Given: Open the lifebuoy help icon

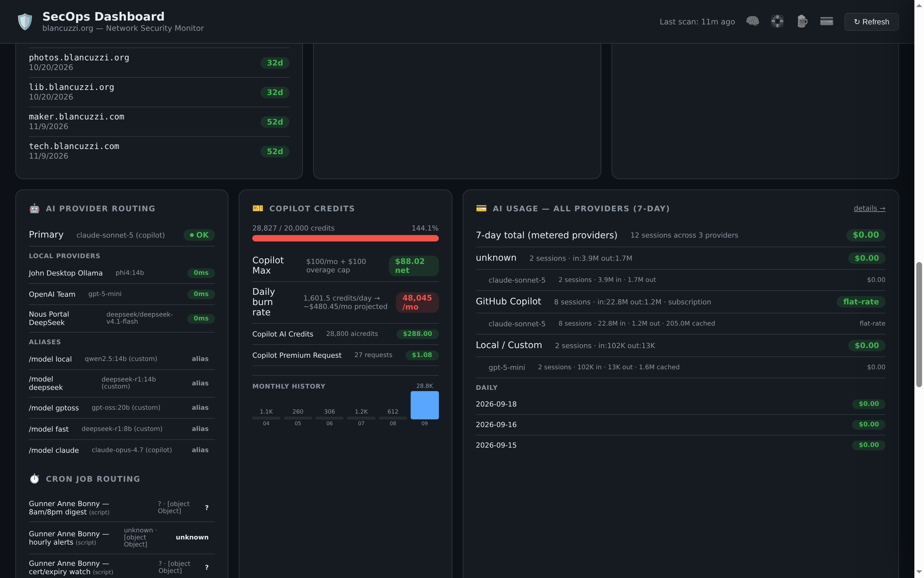Looking at the screenshot, I should pos(777,22).
